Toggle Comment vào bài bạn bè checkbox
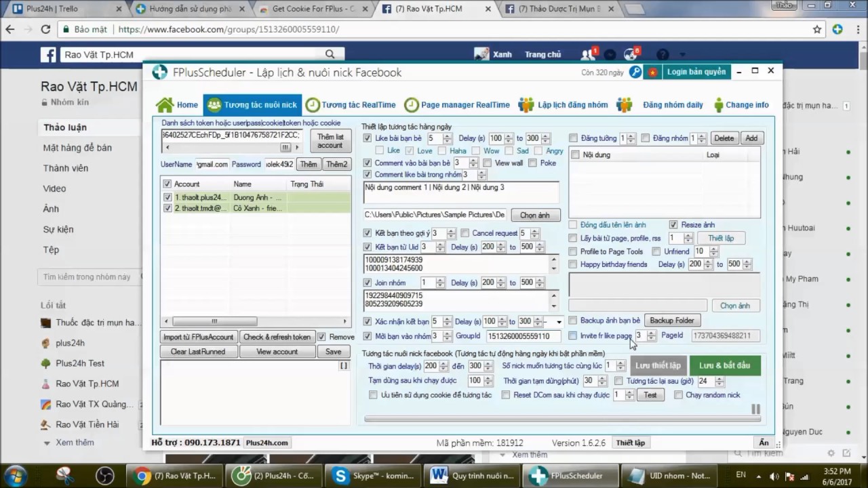This screenshot has height=488, width=868. pyautogui.click(x=368, y=163)
